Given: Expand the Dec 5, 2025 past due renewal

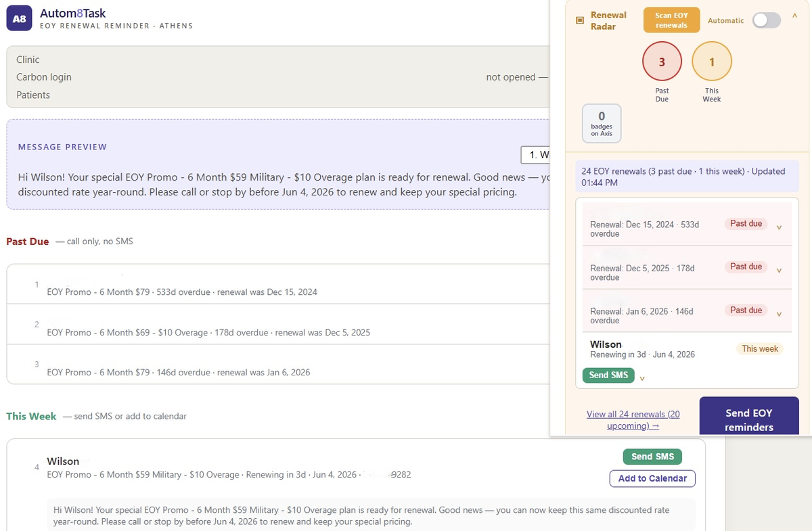Looking at the screenshot, I should (x=779, y=271).
